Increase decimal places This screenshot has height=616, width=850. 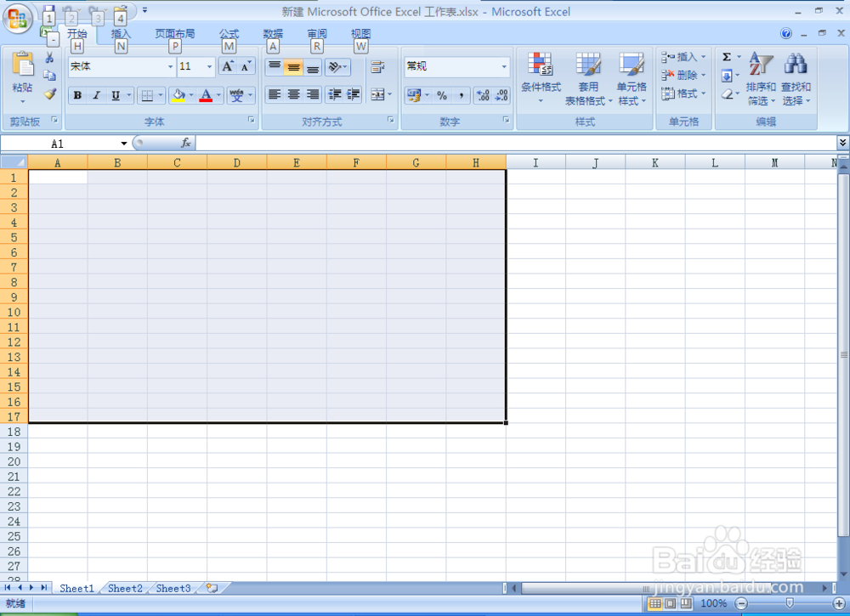[483, 95]
